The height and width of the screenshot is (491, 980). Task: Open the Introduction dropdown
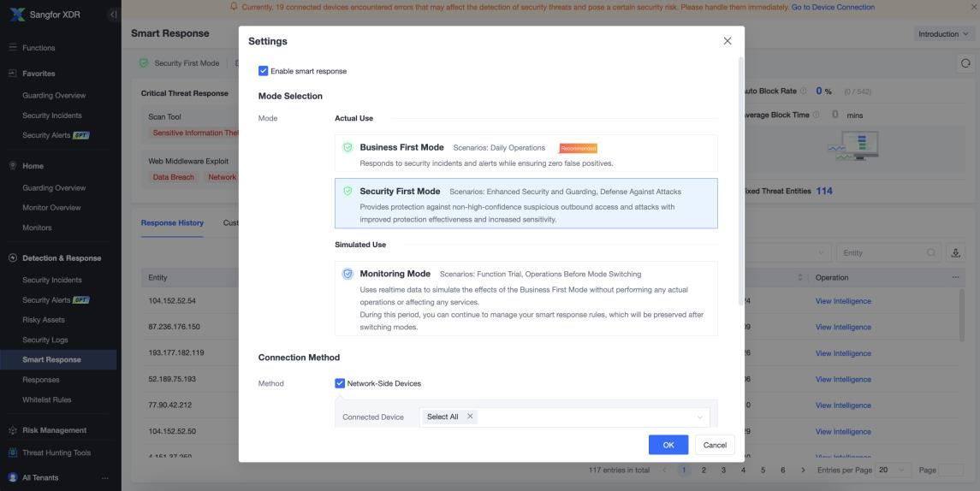943,33
